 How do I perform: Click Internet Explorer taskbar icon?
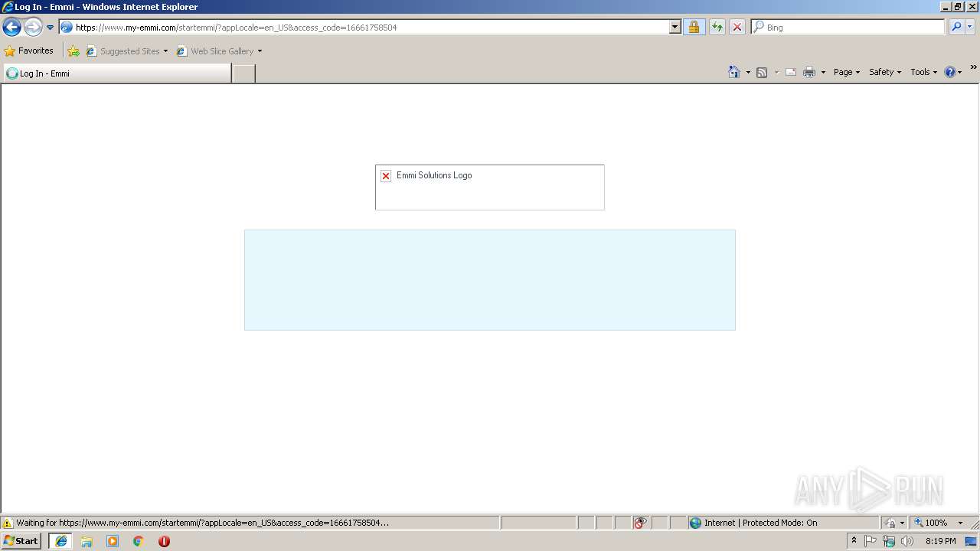[61, 541]
